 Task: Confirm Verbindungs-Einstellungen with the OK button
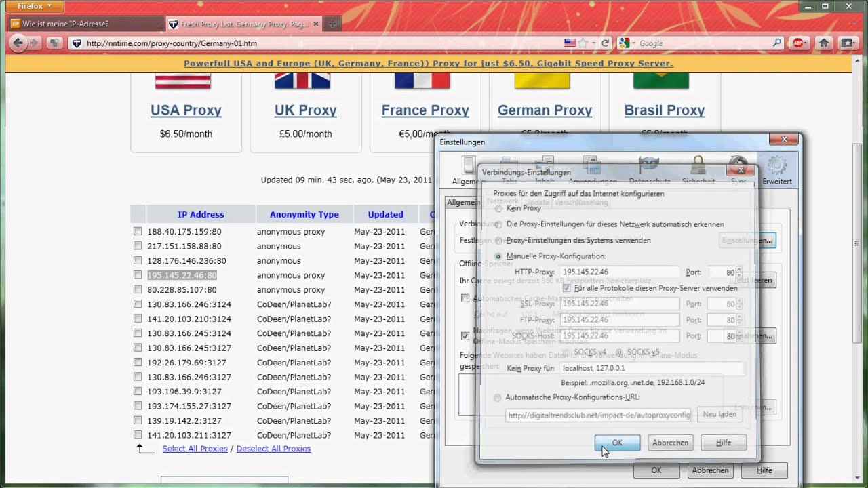617,443
